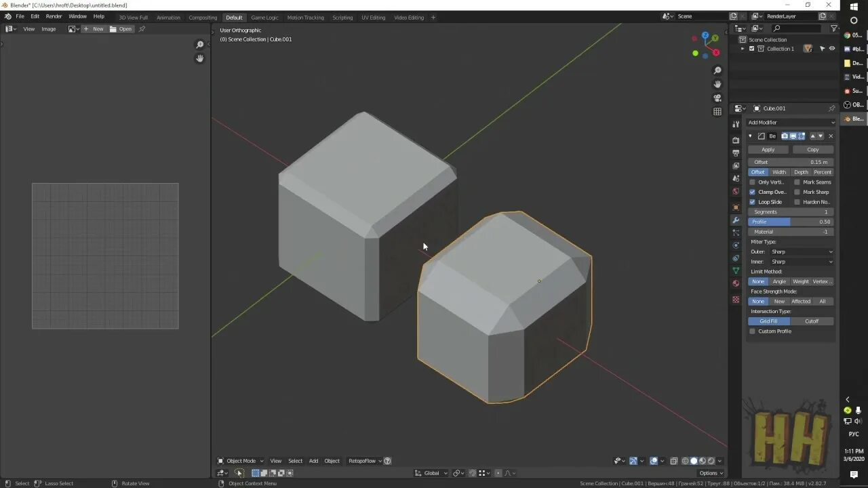Open the Output properties tab
Image resolution: width=868 pixels, height=488 pixels.
click(736, 152)
